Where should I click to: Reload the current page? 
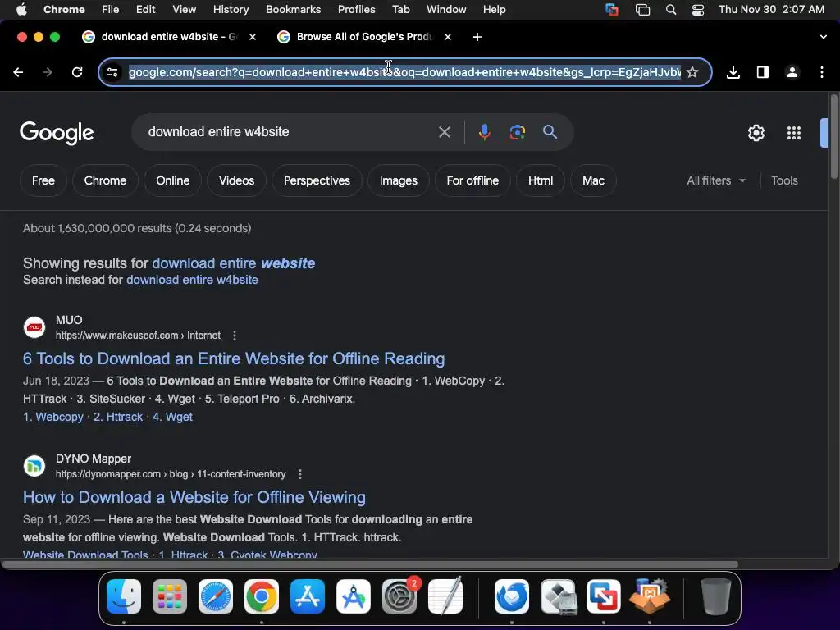(x=77, y=72)
